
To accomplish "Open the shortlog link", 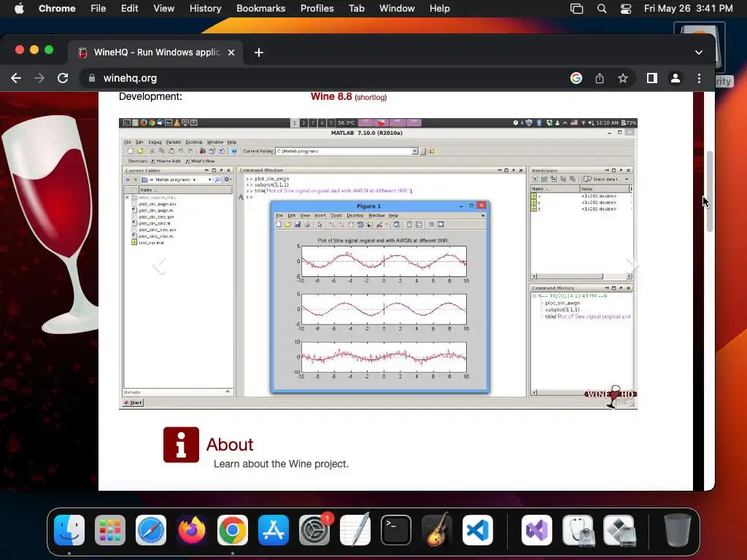I will click(x=371, y=97).
